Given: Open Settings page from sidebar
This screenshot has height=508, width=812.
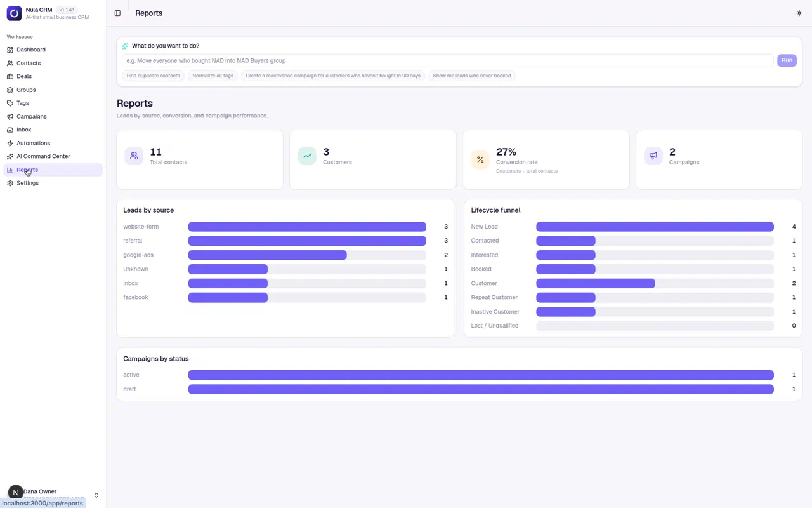Looking at the screenshot, I should 53,183.
